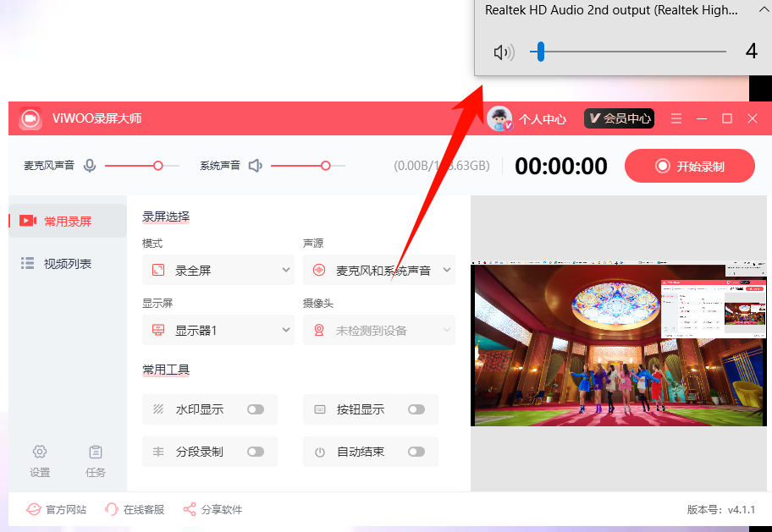Open the tasks clipboard icon
The height and width of the screenshot is (532, 772).
tap(96, 452)
